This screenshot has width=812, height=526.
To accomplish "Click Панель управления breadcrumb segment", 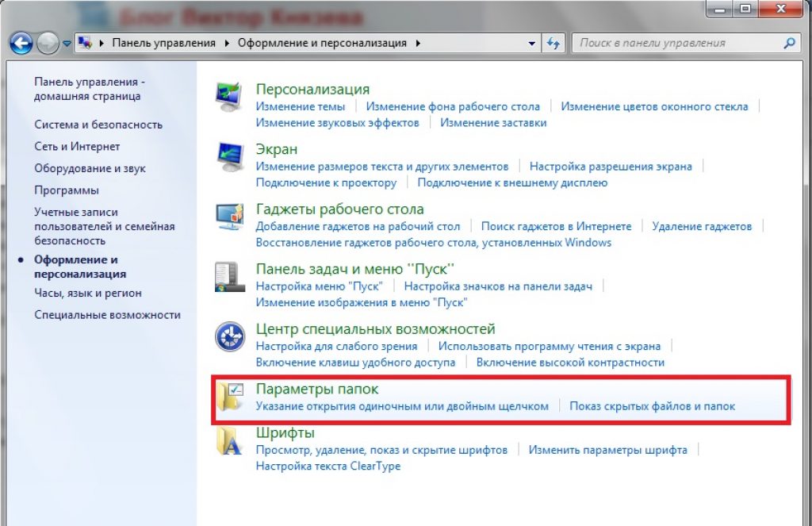I will 163,43.
